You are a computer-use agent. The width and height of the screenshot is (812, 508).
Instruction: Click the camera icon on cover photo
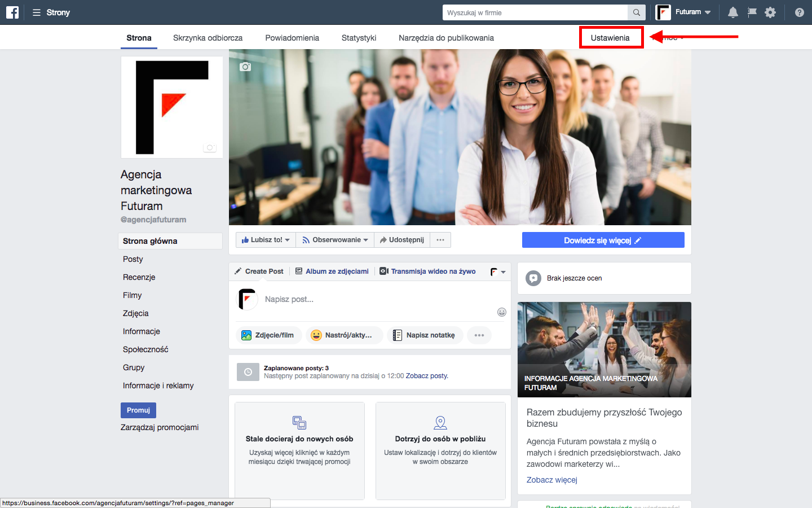(x=245, y=67)
